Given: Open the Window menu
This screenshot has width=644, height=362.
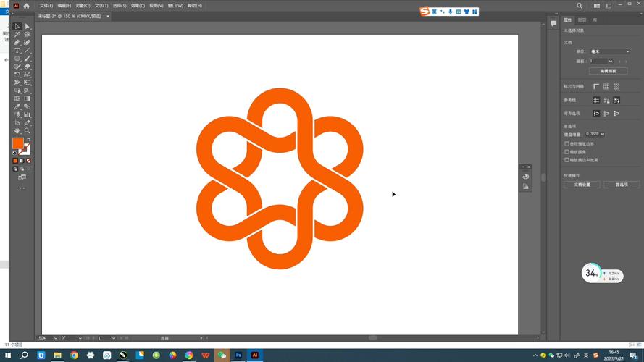Looking at the screenshot, I should [175, 6].
